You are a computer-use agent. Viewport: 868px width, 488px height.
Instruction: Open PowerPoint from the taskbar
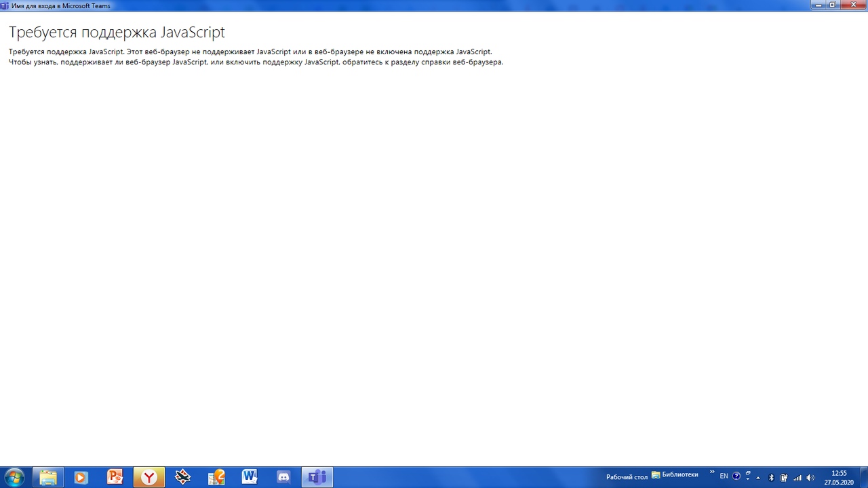[115, 477]
